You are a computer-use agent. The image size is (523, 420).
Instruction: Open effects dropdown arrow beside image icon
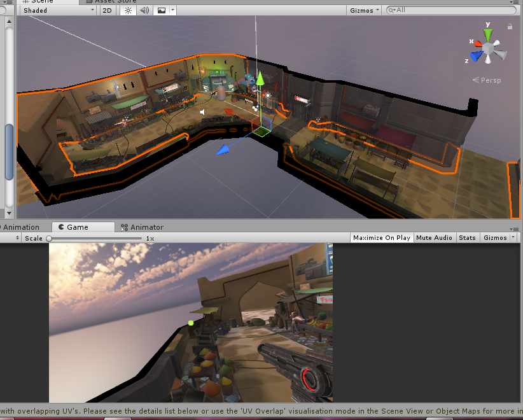[172, 10]
